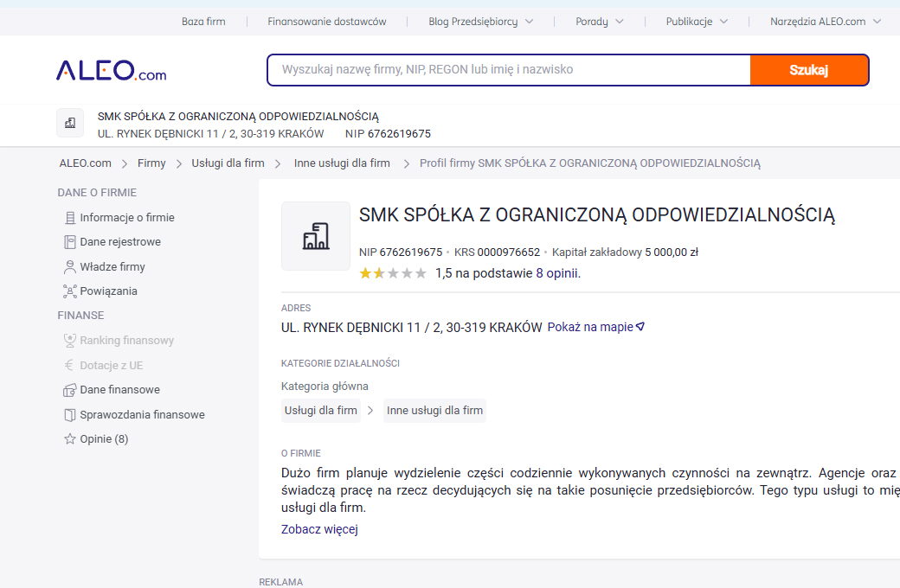900x588 pixels.
Task: Click the Inne usługi dla firm category tag
Action: 434,411
